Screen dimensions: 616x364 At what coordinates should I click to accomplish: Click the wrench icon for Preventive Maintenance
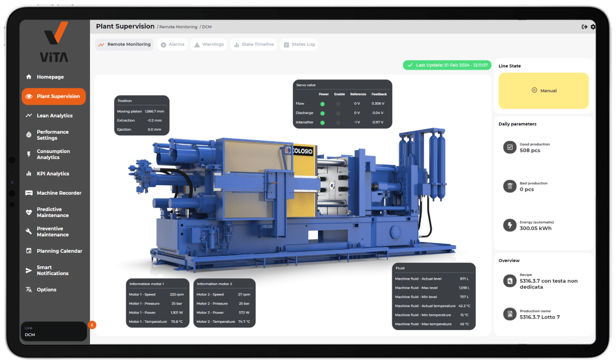tap(28, 231)
